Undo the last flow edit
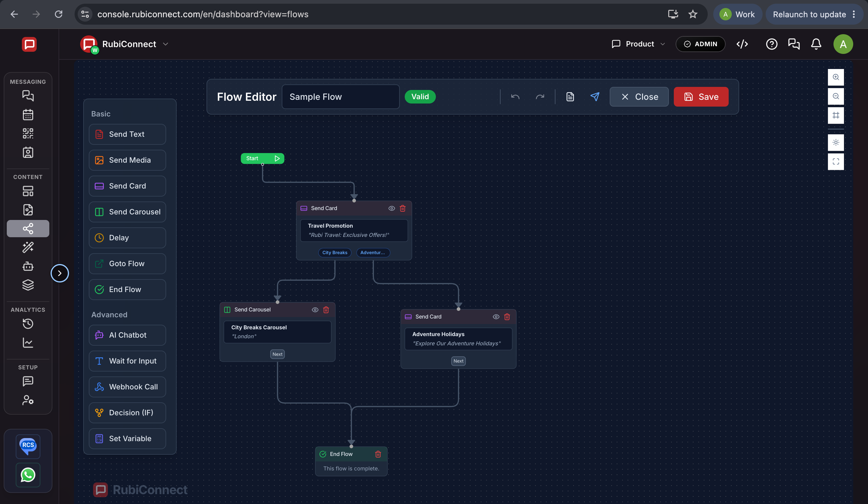 (515, 97)
